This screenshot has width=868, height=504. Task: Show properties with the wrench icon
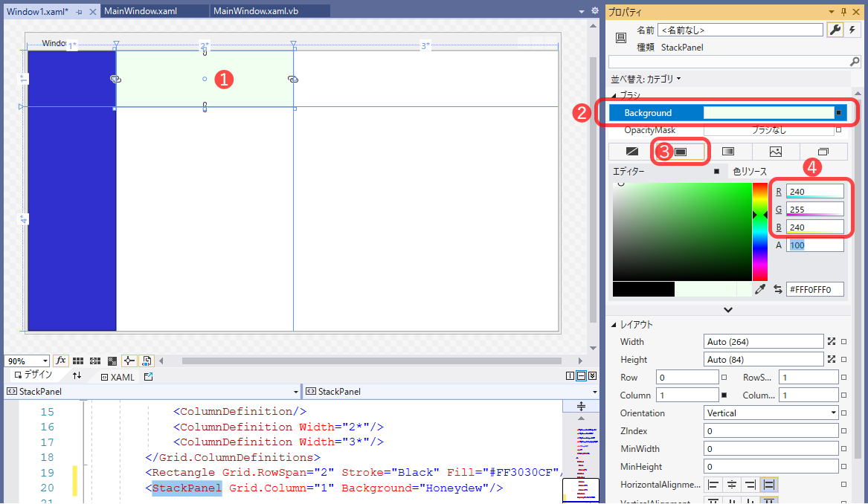(835, 30)
